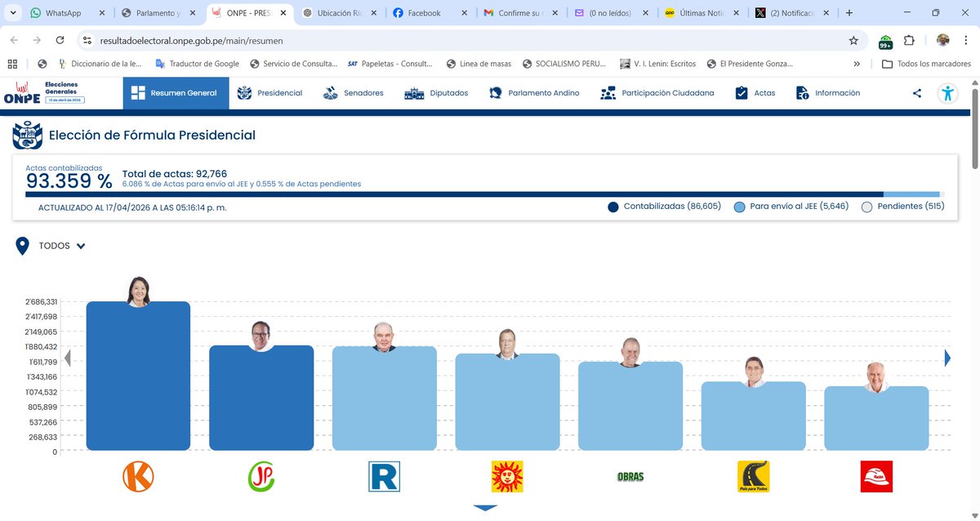Screen dimensions: 980x521
Task: Open the apps grid in bookmarks bar
Action: click(12, 64)
